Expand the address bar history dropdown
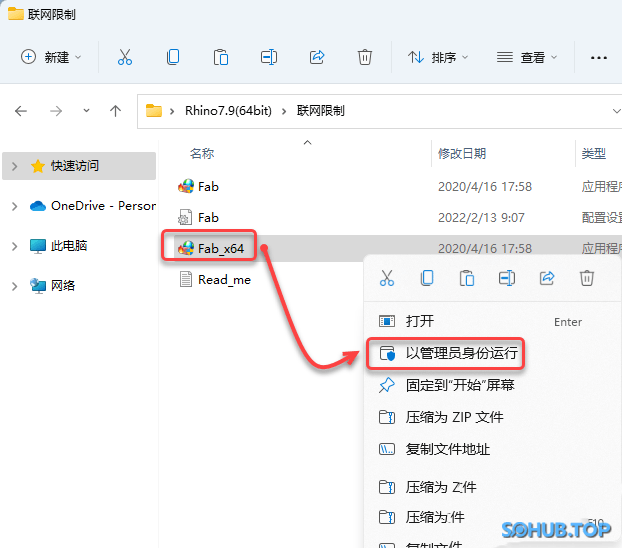 [616, 111]
